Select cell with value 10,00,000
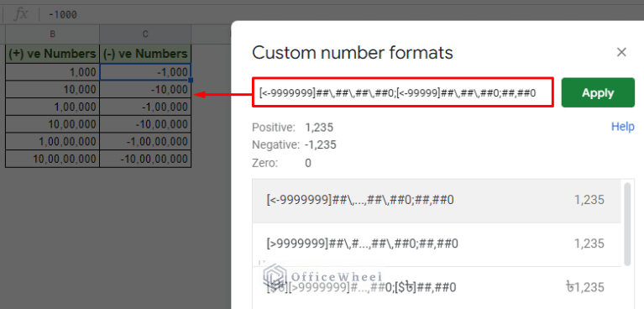Viewport: 644px width, 309px height. click(x=52, y=124)
